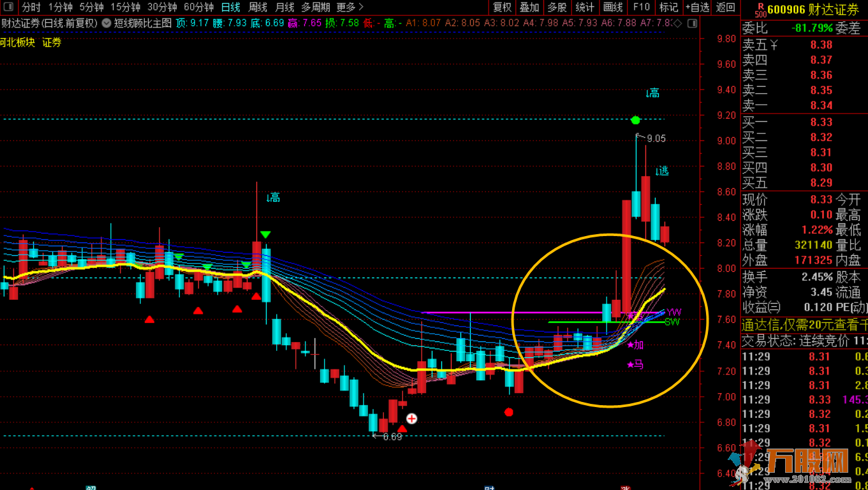Click the 总量 321140 value

[814, 245]
